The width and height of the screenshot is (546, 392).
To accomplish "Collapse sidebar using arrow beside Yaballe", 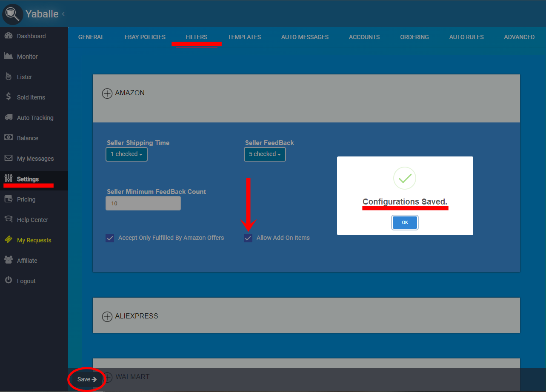I will pos(63,14).
